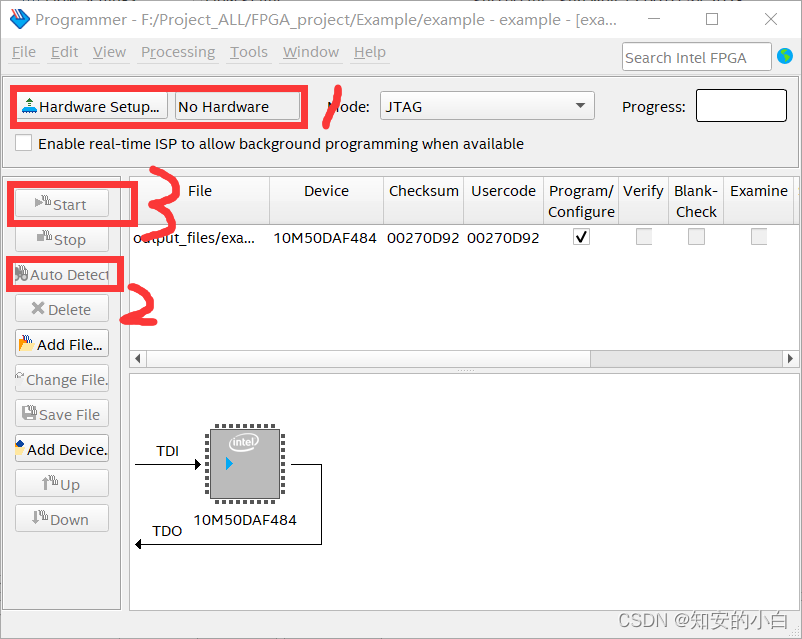Open the Window menu
Viewport: 802px width, 639px height.
pyautogui.click(x=311, y=52)
